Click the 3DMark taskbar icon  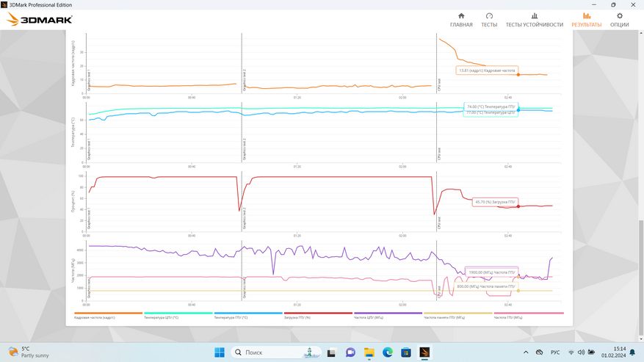pyautogui.click(x=424, y=352)
